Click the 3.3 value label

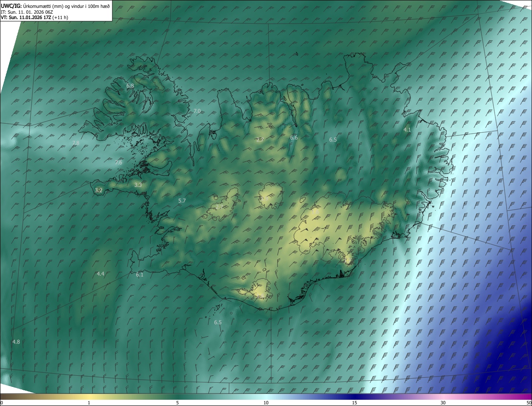tap(138, 185)
